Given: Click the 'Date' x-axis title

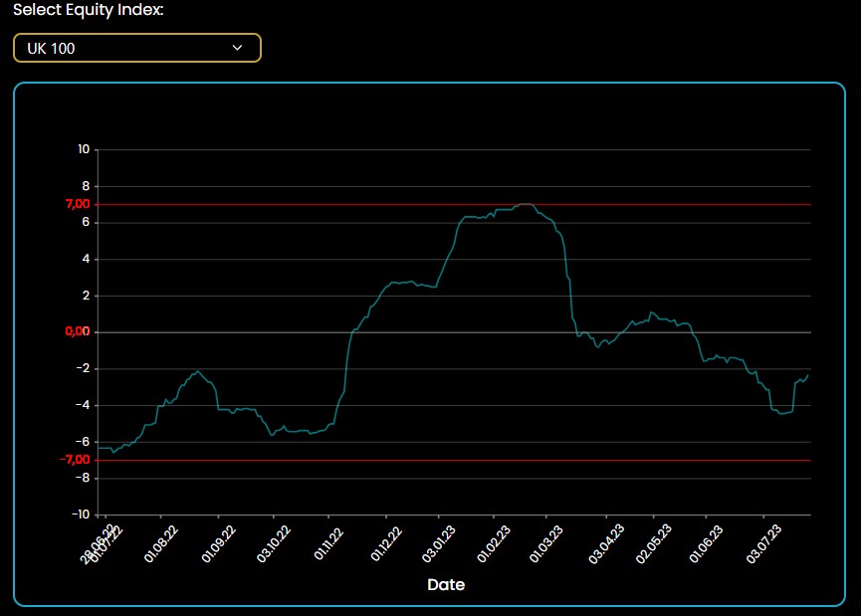Looking at the screenshot, I should click(446, 585).
